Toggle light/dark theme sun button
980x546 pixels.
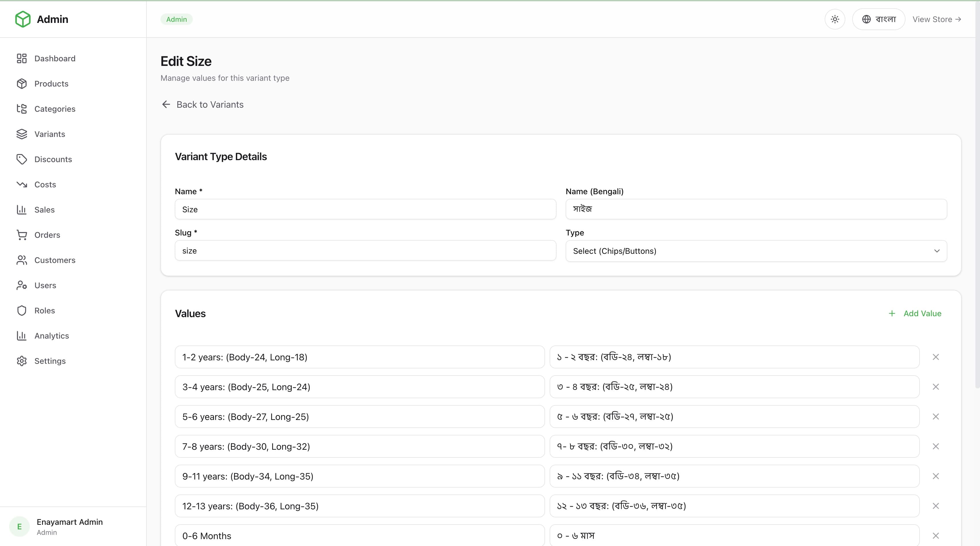tap(835, 19)
